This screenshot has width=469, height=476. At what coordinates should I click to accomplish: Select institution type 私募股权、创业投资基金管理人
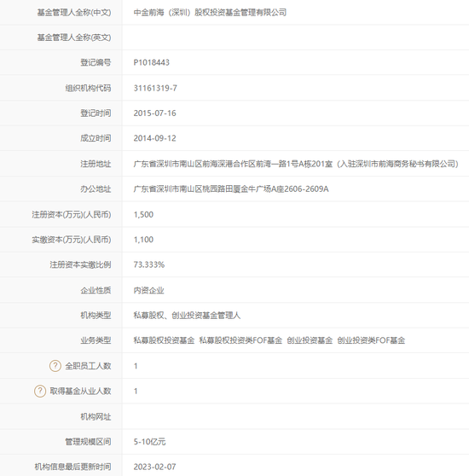coord(187,316)
